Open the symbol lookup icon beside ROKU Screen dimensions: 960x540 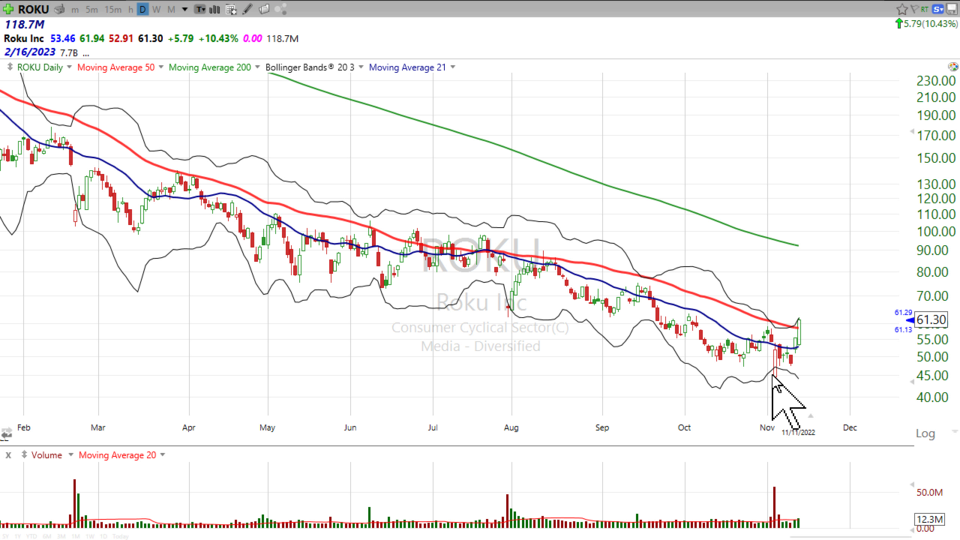click(x=59, y=9)
